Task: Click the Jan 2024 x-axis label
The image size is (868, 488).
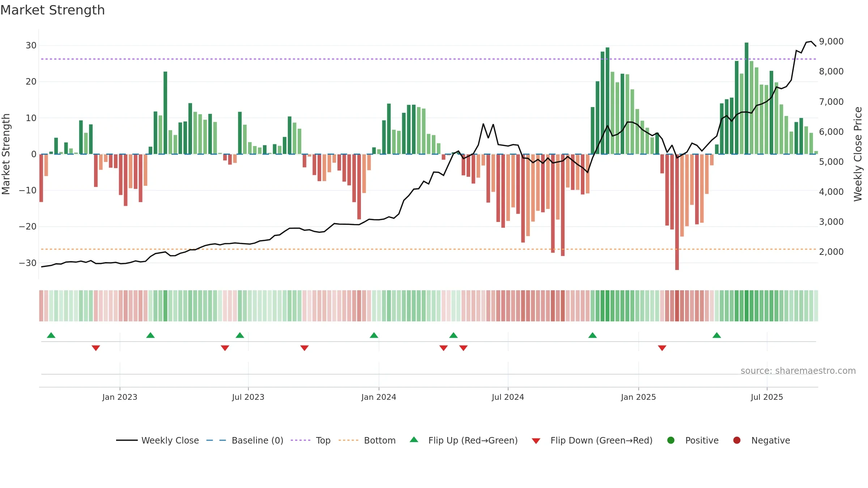Action: pos(379,397)
